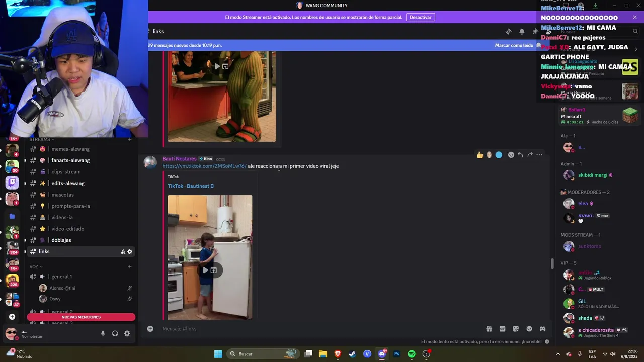This screenshot has height=362, width=644.
Task: Play the TikTok fridge video
Action: click(205, 270)
